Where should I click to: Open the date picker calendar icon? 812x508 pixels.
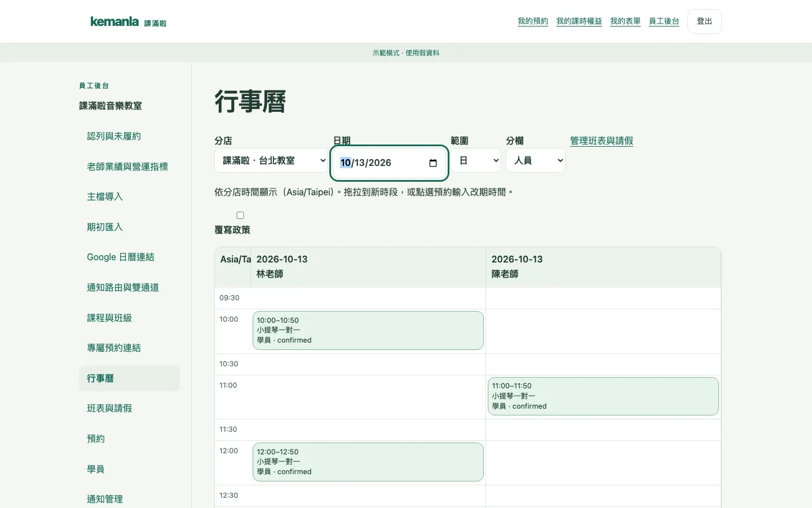[433, 163]
